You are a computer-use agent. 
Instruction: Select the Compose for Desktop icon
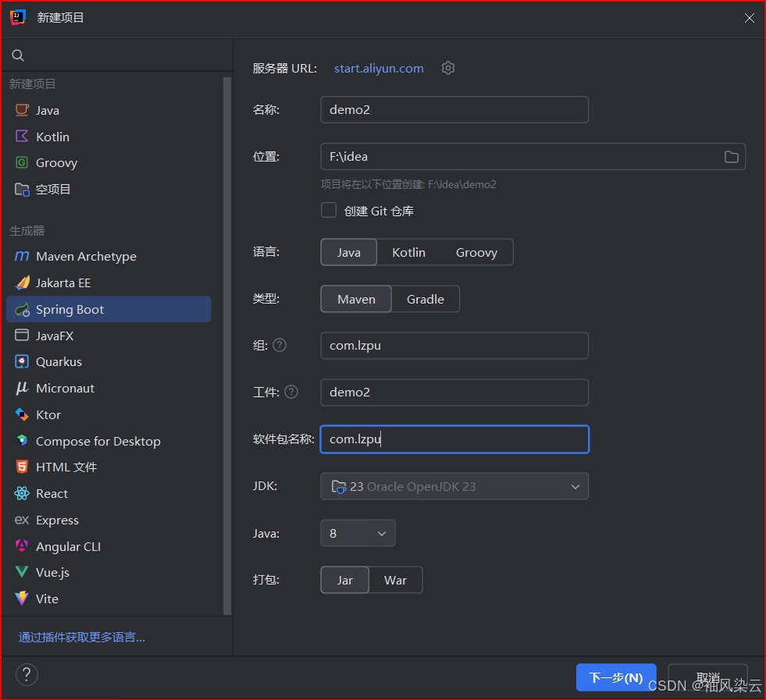click(x=22, y=440)
